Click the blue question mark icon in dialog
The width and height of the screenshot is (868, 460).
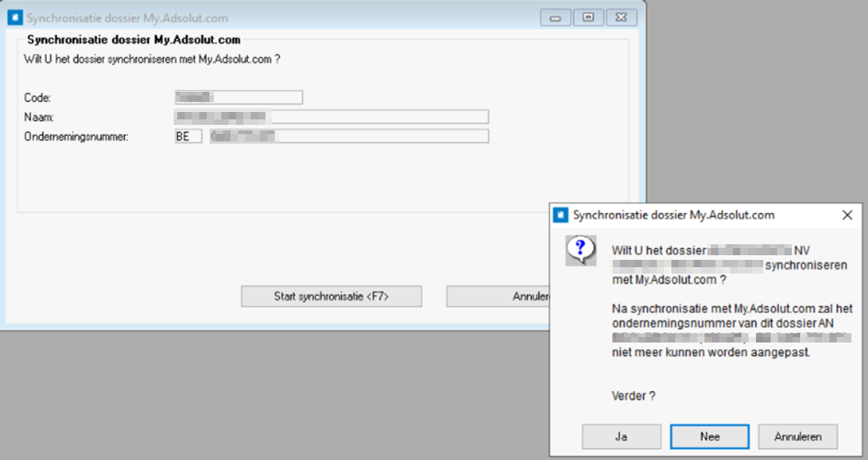tap(580, 249)
